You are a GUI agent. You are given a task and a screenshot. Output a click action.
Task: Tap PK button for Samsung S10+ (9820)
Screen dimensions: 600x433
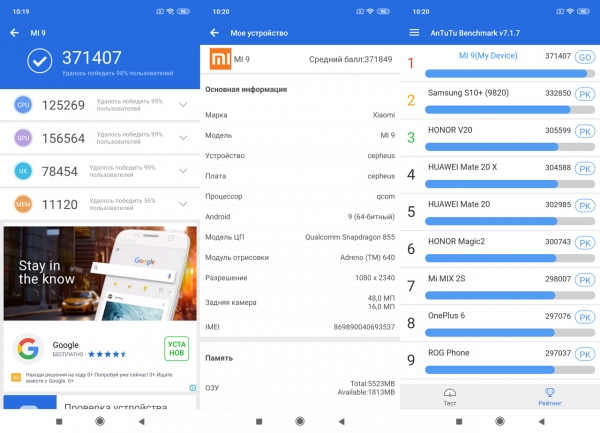[585, 94]
